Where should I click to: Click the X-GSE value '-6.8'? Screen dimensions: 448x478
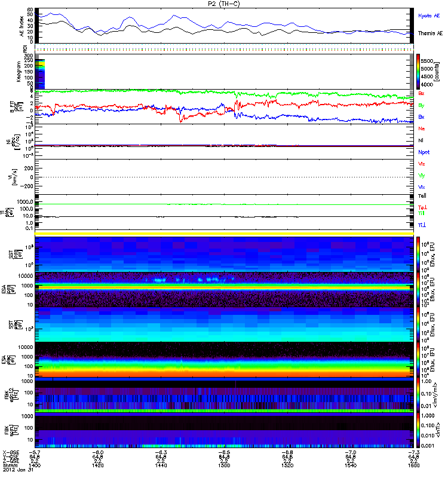point(287,452)
